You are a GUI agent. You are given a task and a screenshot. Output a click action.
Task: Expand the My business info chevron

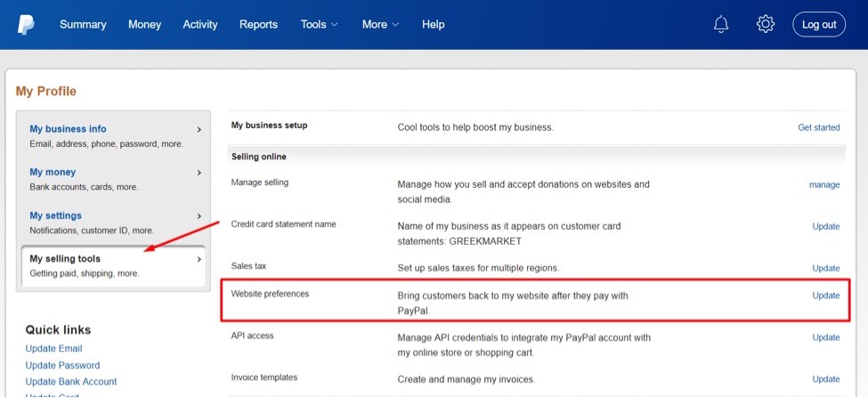[x=199, y=129]
